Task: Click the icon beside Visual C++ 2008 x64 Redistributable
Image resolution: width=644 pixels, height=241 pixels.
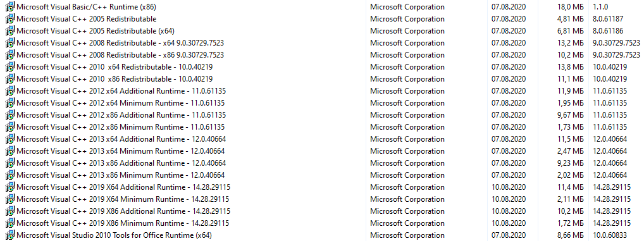Action: coord(10,43)
